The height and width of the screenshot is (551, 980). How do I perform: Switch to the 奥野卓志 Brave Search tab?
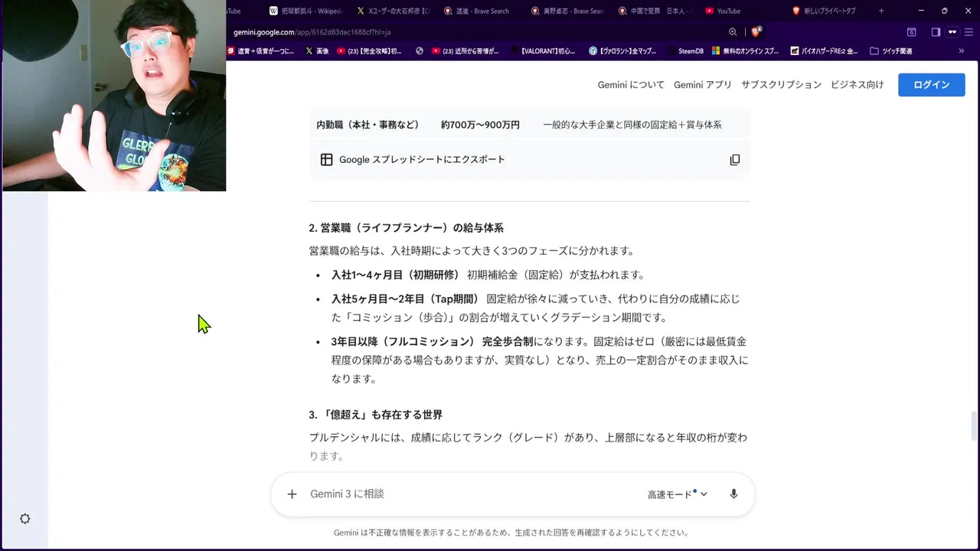[x=569, y=11]
